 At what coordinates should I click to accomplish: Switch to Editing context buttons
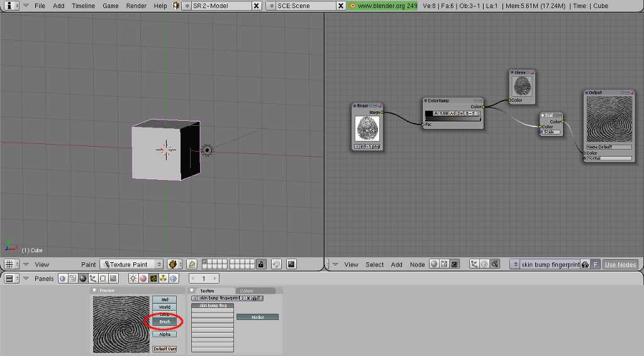[x=103, y=279]
